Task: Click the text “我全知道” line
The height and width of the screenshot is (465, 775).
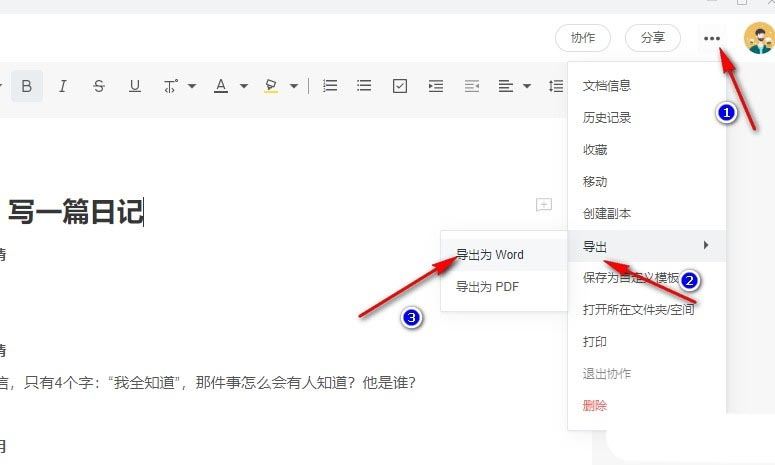Action: coord(208,383)
